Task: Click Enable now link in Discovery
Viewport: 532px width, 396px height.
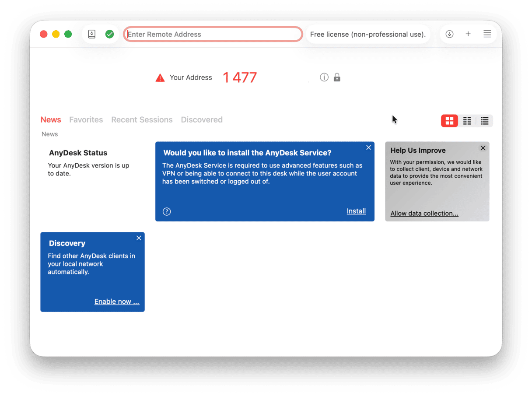Action: coord(117,301)
